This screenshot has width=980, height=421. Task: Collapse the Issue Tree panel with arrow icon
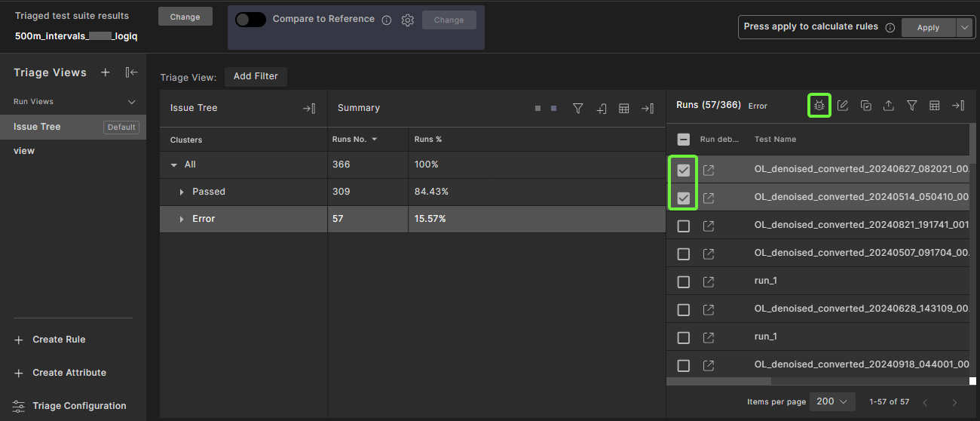pyautogui.click(x=308, y=108)
